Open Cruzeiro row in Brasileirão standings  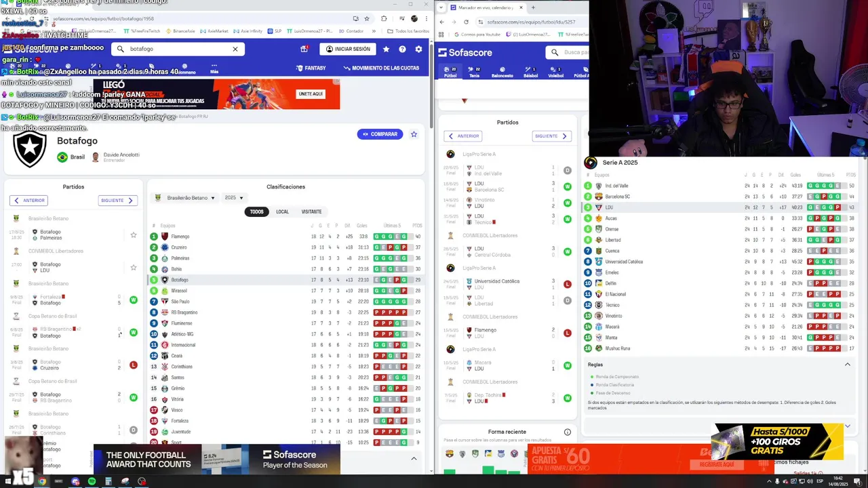(x=285, y=247)
